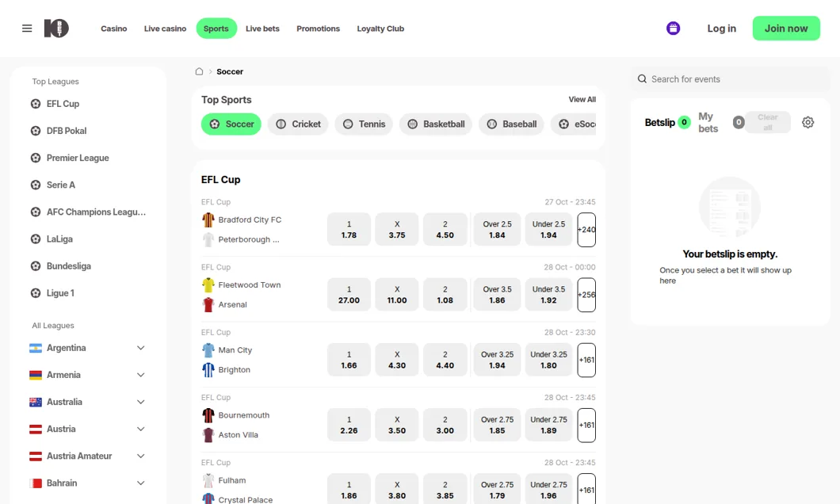Expand the Bahrain leagues chevron

[x=141, y=483]
